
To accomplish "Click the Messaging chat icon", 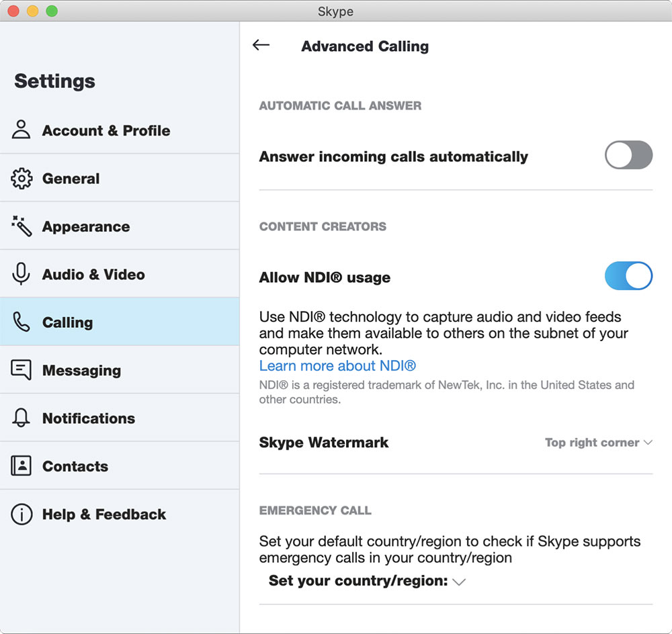I will click(21, 369).
